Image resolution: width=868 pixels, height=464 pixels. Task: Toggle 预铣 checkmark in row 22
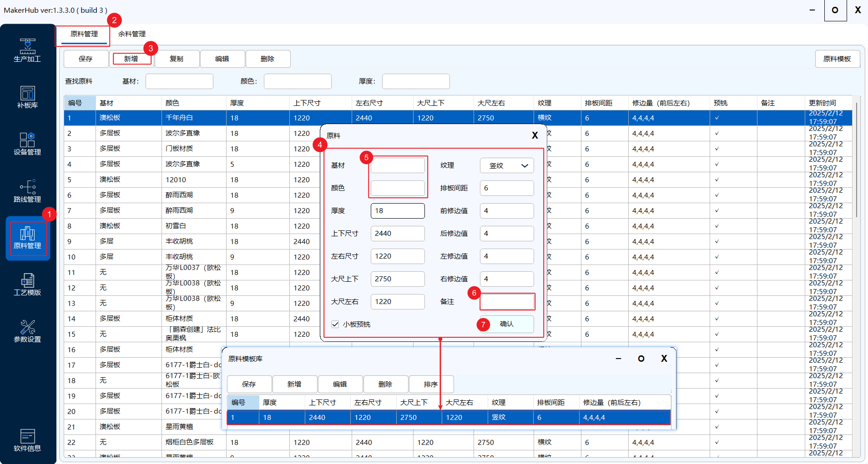pyautogui.click(x=717, y=442)
